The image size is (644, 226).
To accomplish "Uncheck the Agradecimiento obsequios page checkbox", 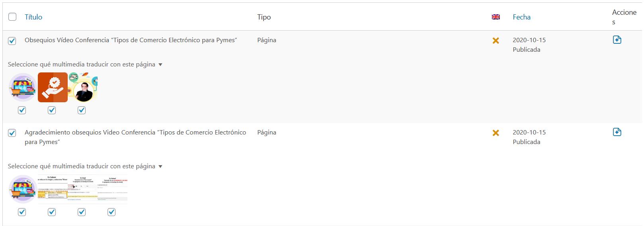I will [x=12, y=133].
